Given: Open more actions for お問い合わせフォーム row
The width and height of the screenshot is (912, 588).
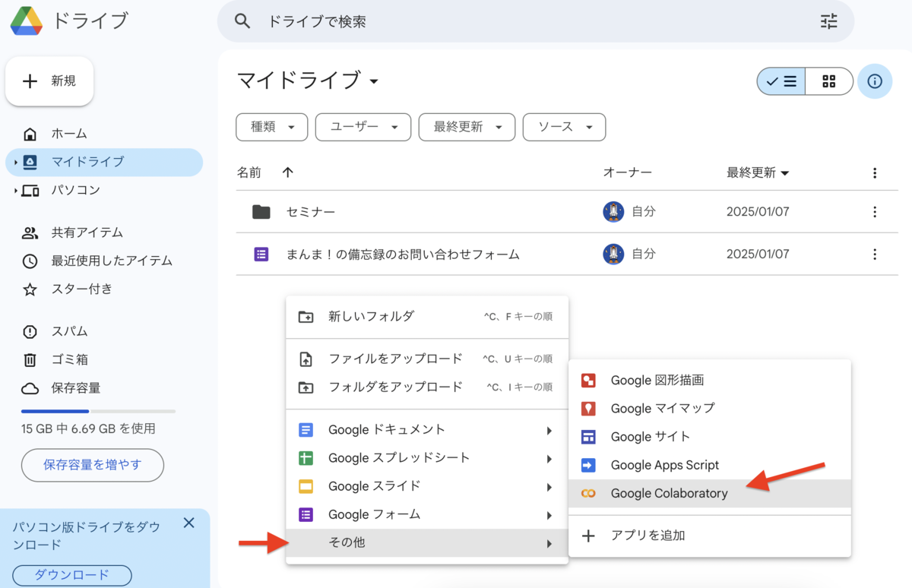Looking at the screenshot, I should [875, 254].
